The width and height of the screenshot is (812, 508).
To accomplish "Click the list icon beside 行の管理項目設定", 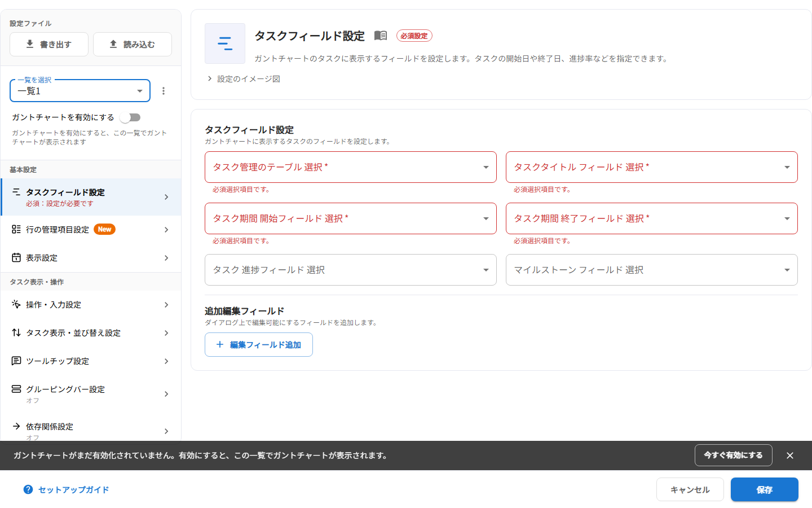I will coord(16,229).
